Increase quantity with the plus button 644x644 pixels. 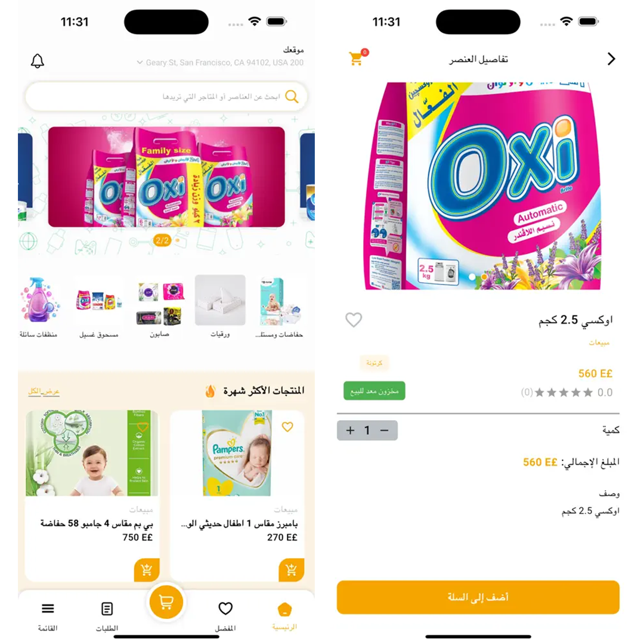351,430
